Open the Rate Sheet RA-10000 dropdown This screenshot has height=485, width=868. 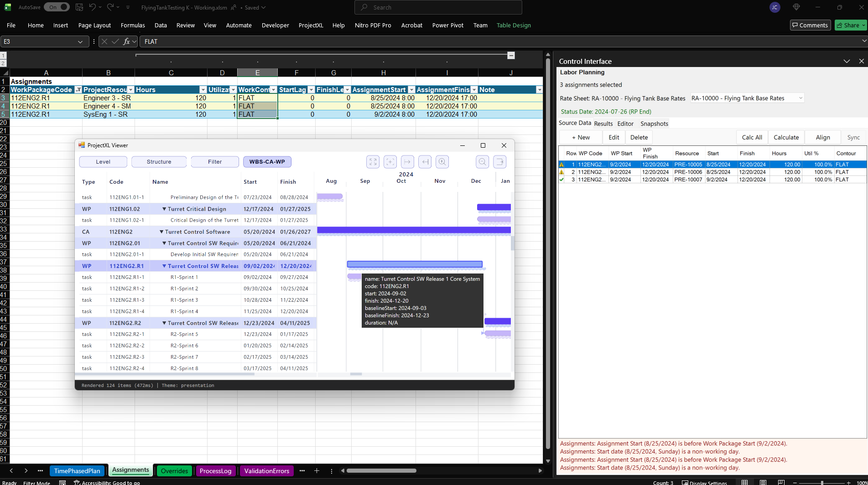800,98
